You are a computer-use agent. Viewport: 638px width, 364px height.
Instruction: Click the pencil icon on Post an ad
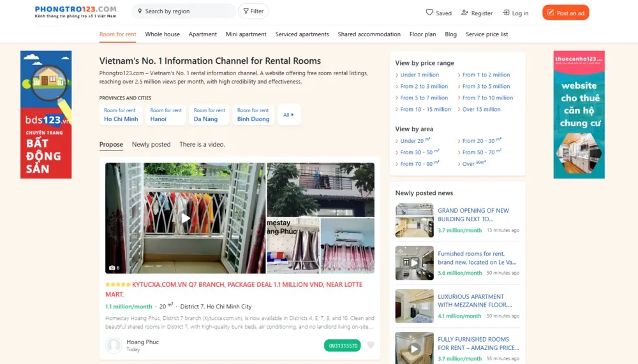550,13
